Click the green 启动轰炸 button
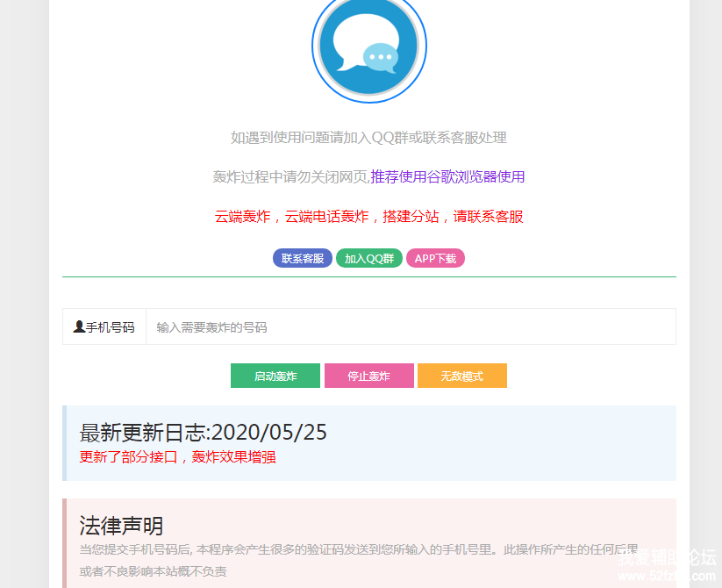The image size is (722, 588). tap(275, 376)
